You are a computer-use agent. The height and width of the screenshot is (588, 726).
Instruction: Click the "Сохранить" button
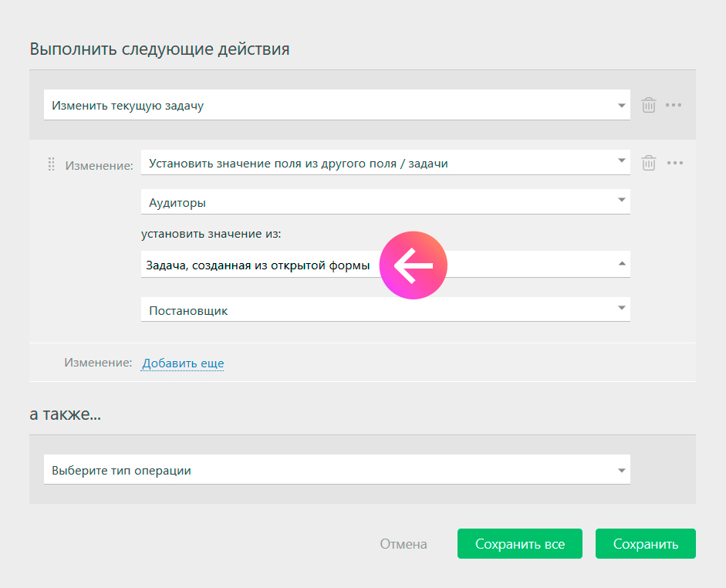coord(646,544)
